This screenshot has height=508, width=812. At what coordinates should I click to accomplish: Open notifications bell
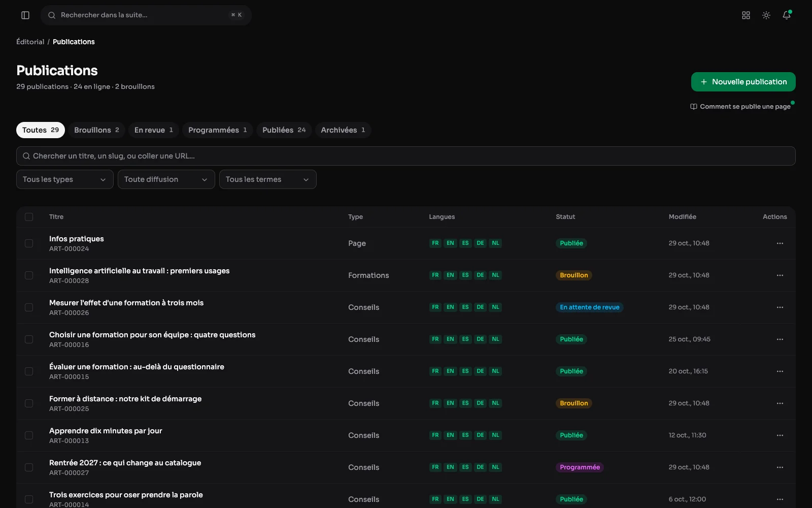787,15
